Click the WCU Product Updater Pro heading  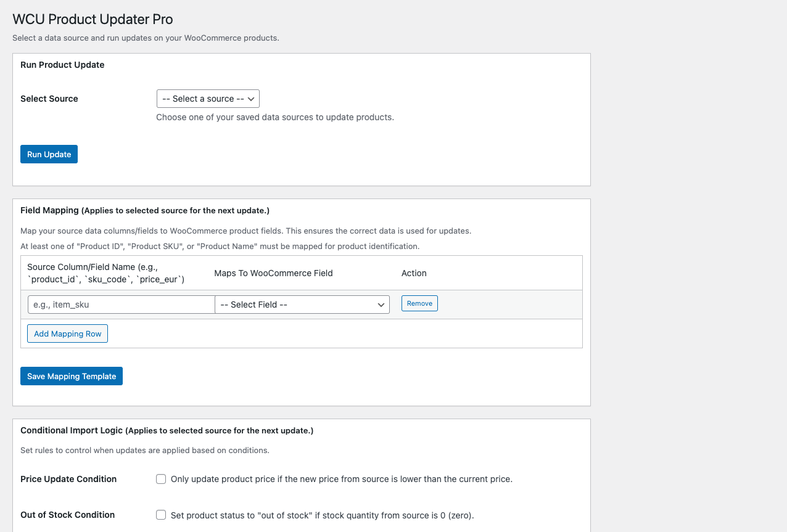click(93, 19)
